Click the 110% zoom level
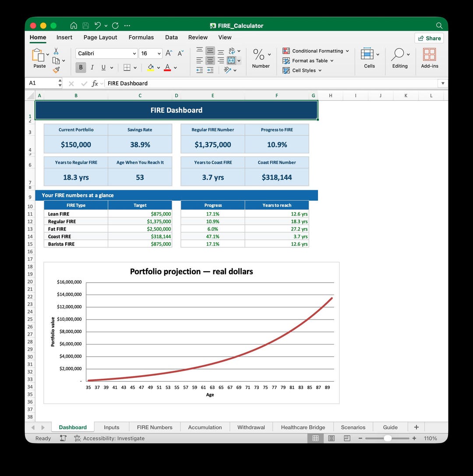 [430, 438]
